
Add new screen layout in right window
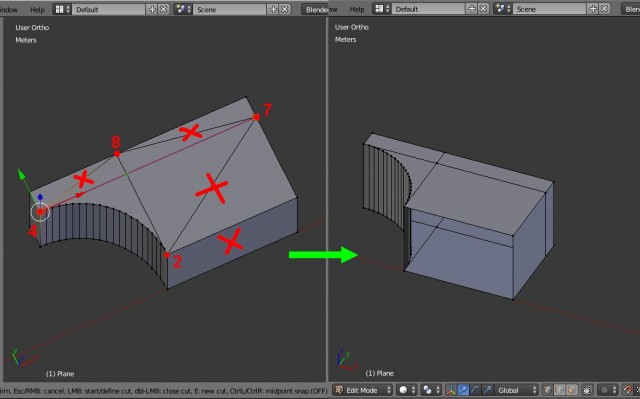[x=471, y=9]
